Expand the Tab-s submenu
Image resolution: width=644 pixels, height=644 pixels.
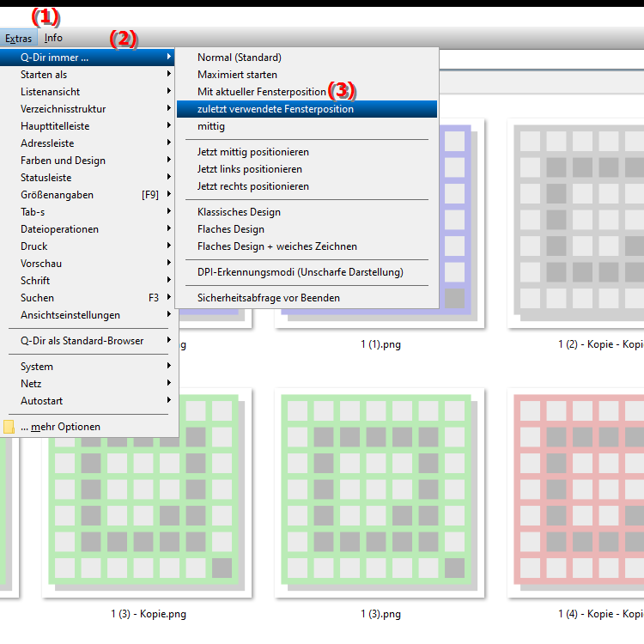coord(87,212)
